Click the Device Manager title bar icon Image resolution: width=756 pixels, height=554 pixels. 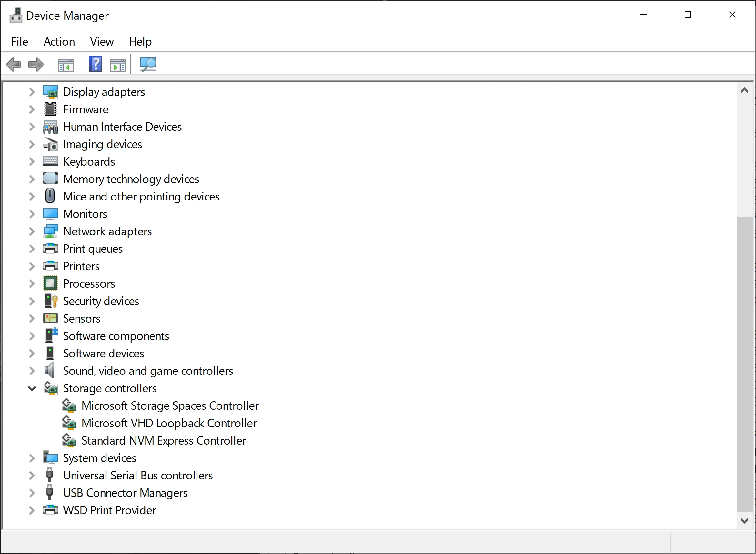pos(16,15)
